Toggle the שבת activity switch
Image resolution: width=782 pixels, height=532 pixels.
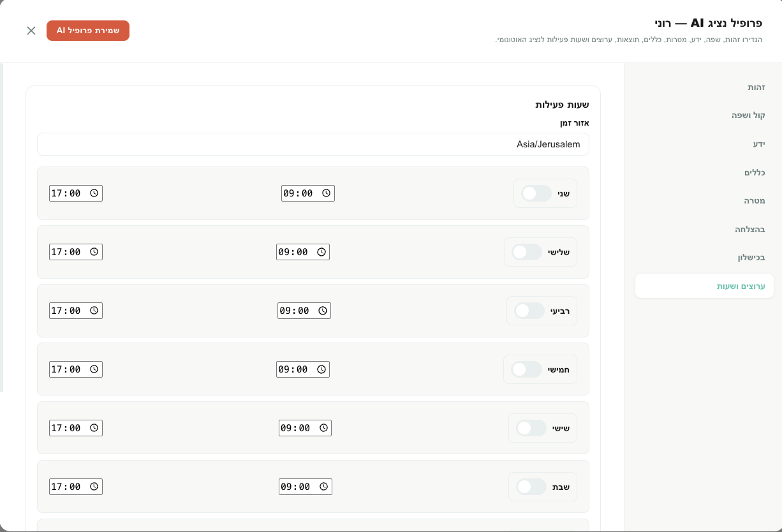point(531,487)
